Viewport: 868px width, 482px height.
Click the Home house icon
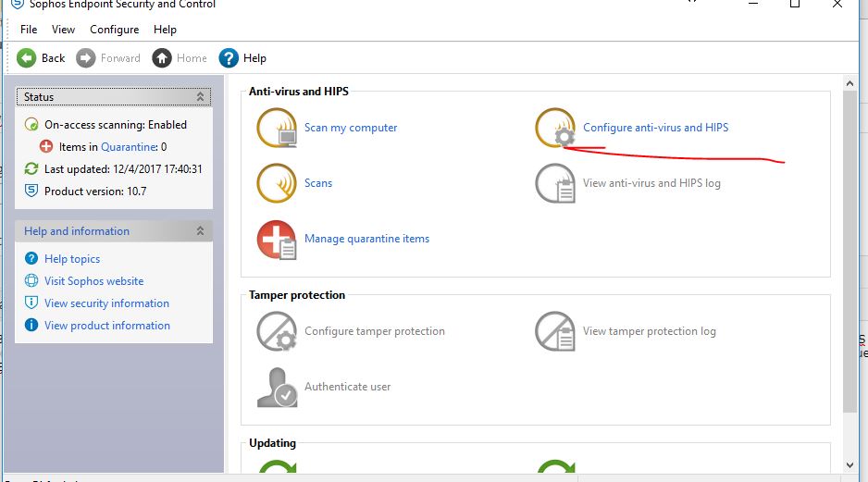(x=162, y=58)
